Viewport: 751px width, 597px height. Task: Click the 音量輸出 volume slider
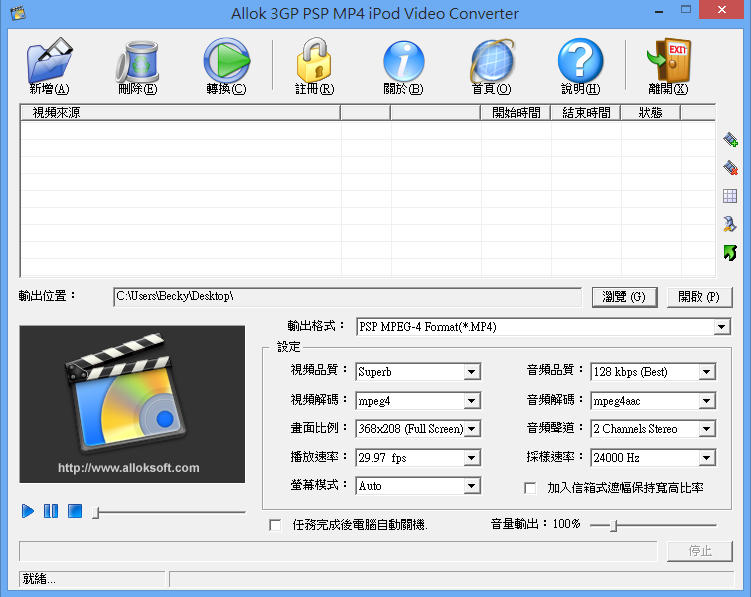653,526
